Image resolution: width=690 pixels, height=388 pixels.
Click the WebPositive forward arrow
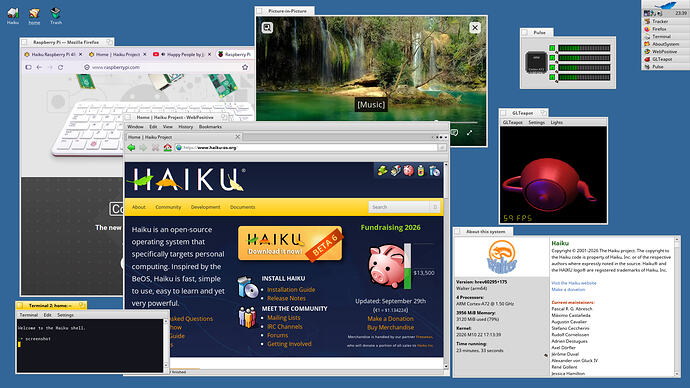tap(143, 148)
